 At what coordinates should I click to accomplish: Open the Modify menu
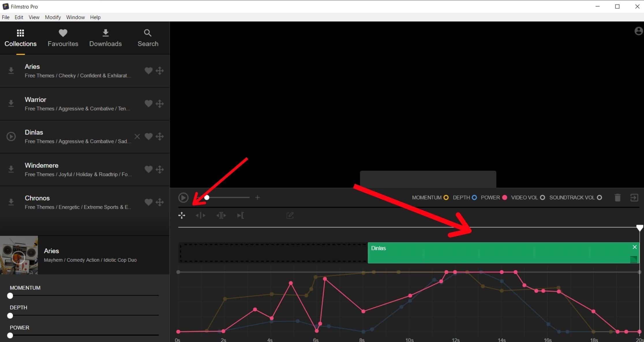pos(53,17)
